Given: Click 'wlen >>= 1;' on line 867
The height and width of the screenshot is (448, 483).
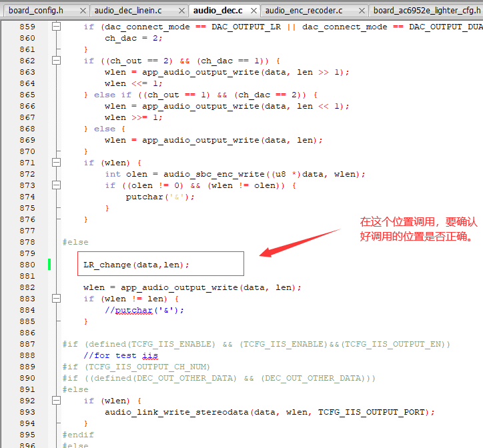Looking at the screenshot, I should [133, 117].
